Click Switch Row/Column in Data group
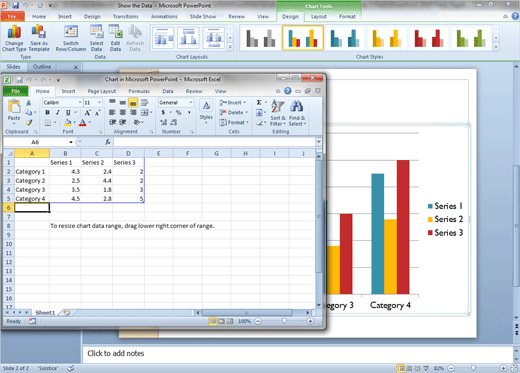 tap(71, 38)
